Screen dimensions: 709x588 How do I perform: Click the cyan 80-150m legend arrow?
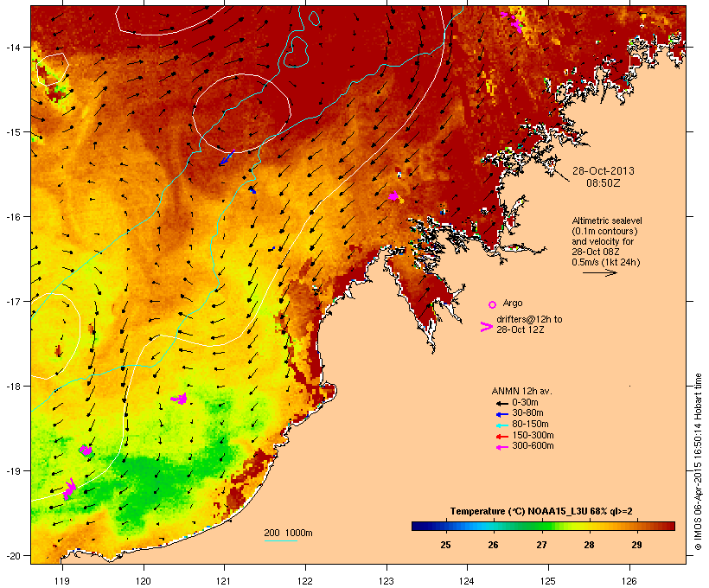point(501,425)
